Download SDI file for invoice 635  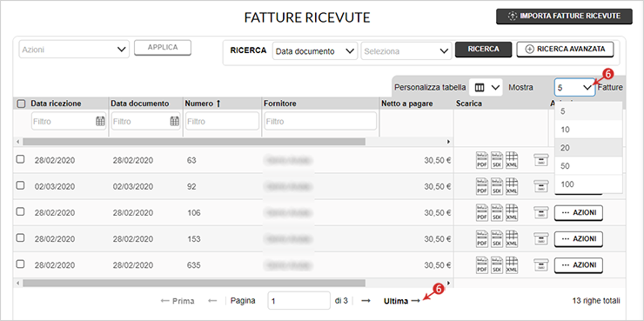tap(497, 265)
